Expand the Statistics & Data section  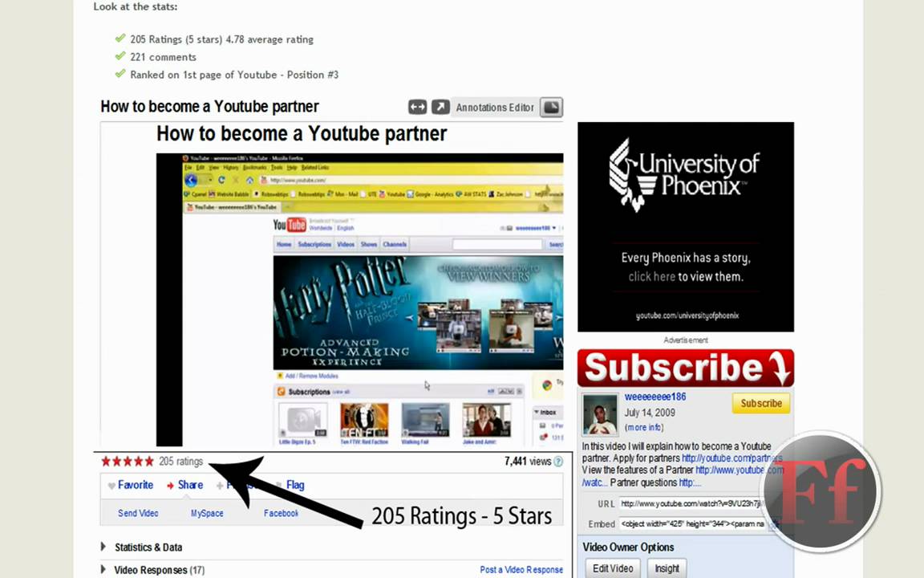pyautogui.click(x=142, y=547)
